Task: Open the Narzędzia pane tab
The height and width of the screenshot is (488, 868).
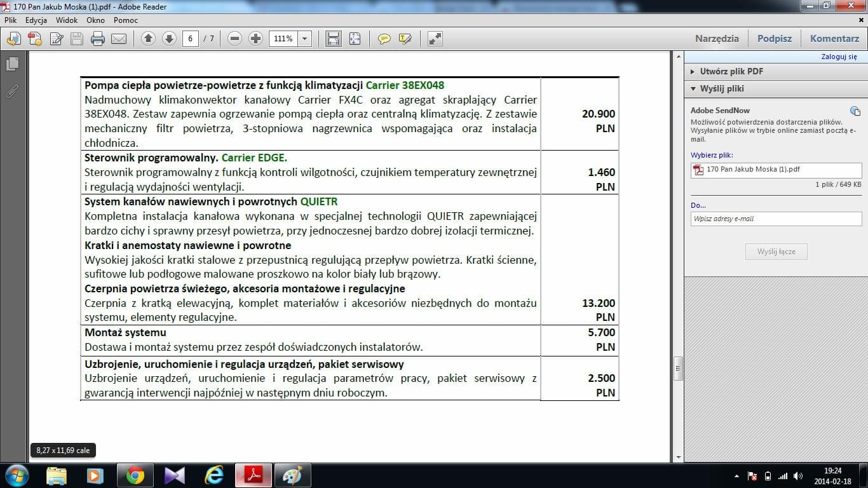Action: pos(717,39)
